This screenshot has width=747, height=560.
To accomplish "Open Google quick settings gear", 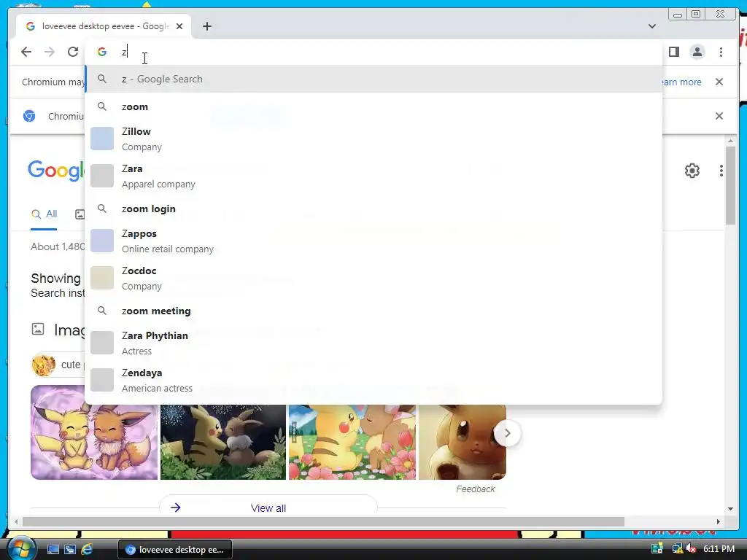I will (692, 171).
